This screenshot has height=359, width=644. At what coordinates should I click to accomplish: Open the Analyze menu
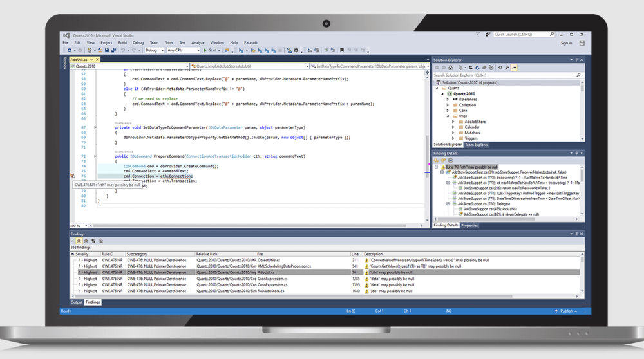198,42
